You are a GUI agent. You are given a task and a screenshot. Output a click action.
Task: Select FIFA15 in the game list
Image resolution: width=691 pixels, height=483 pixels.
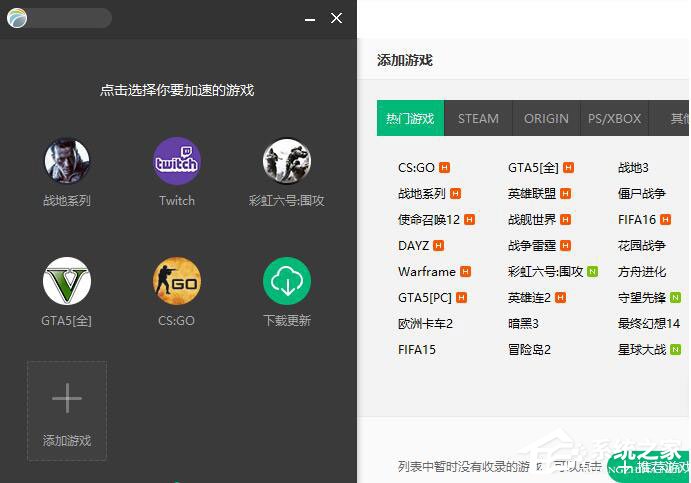tap(417, 349)
